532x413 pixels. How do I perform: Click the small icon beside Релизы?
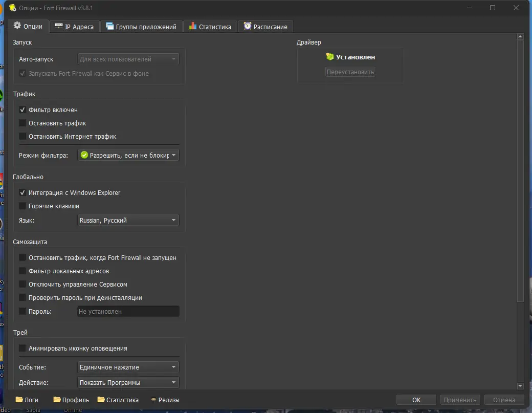153,400
